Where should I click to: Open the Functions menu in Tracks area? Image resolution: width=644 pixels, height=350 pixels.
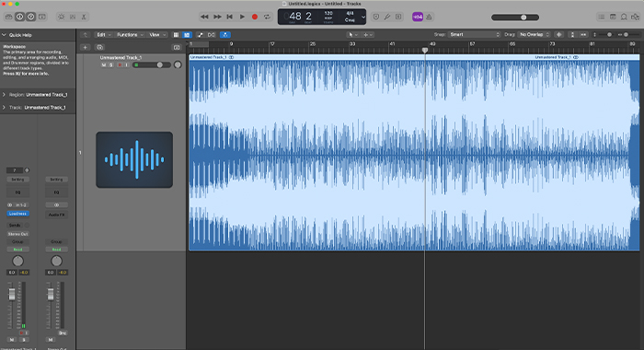pyautogui.click(x=130, y=35)
